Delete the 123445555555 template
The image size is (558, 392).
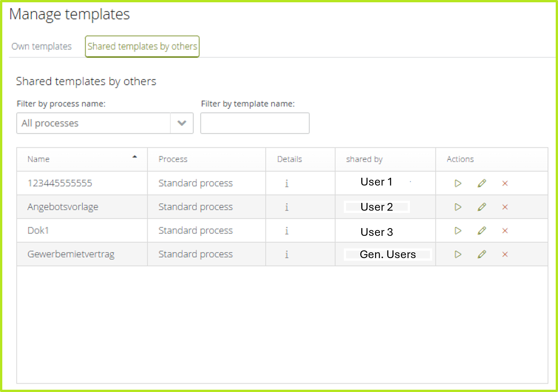pos(505,183)
